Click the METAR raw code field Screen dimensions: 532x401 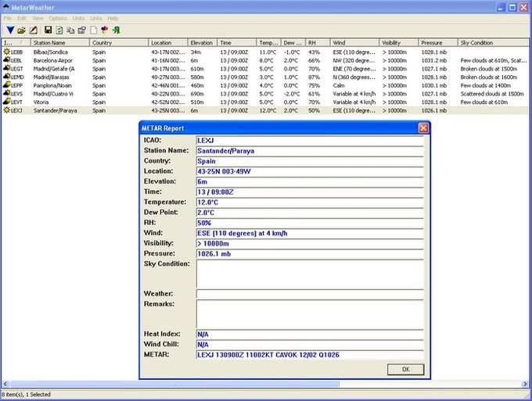coord(310,355)
